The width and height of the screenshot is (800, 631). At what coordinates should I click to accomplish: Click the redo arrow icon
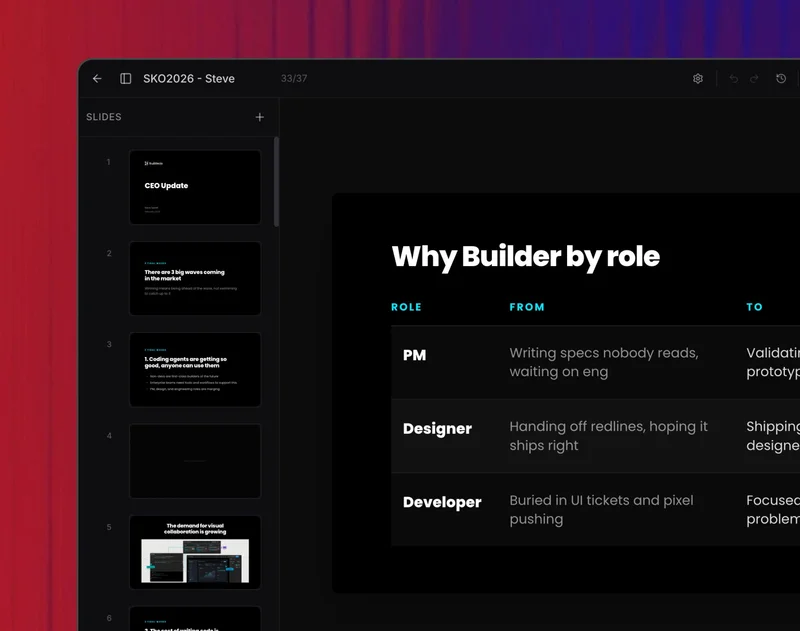(x=755, y=79)
